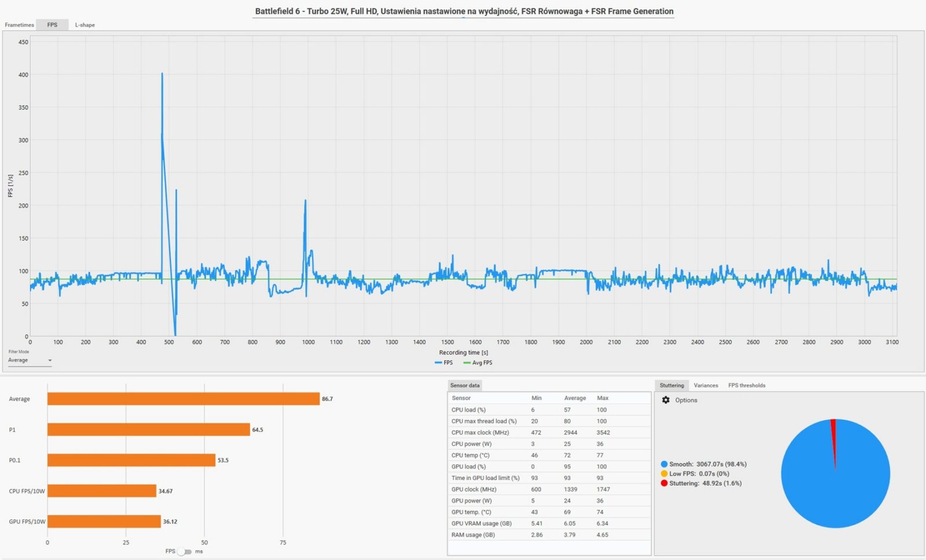Screen dimensions: 926x560
Task: Click the green Avg FPS legend marker
Action: tap(467, 363)
